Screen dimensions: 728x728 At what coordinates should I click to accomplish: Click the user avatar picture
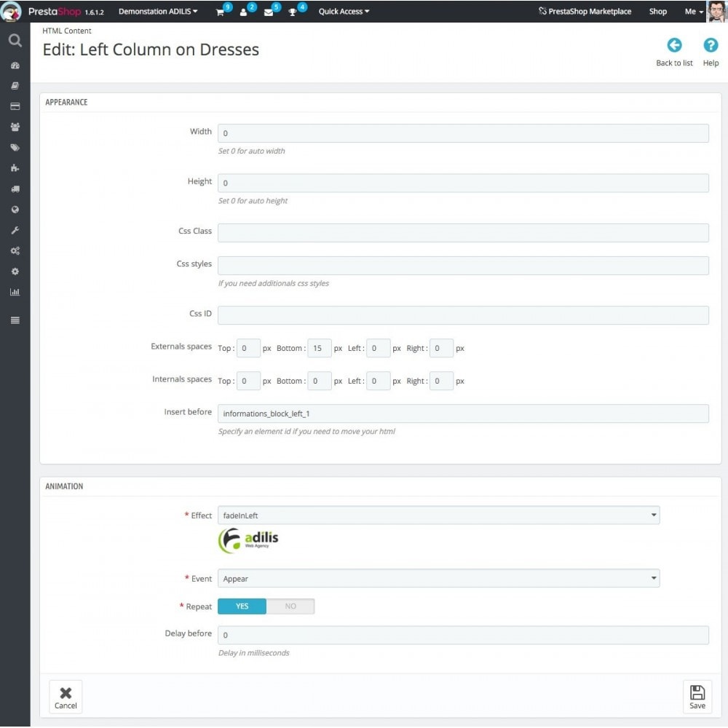(716, 11)
